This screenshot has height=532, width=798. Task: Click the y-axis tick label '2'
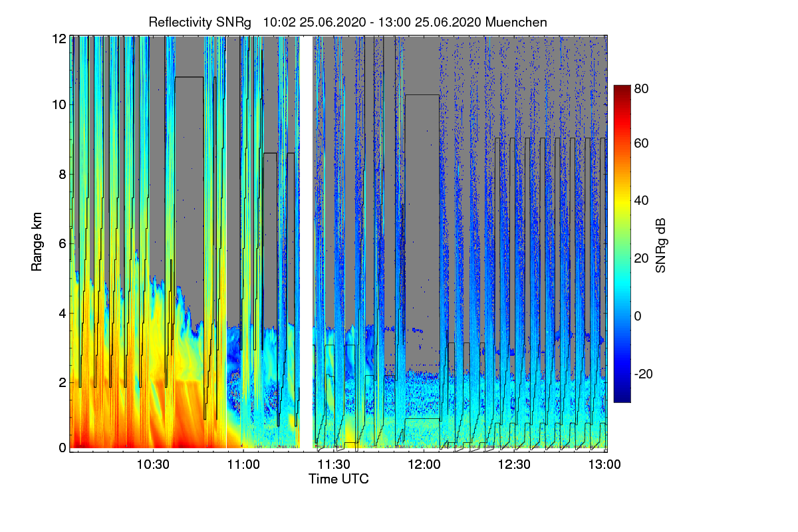(x=63, y=383)
